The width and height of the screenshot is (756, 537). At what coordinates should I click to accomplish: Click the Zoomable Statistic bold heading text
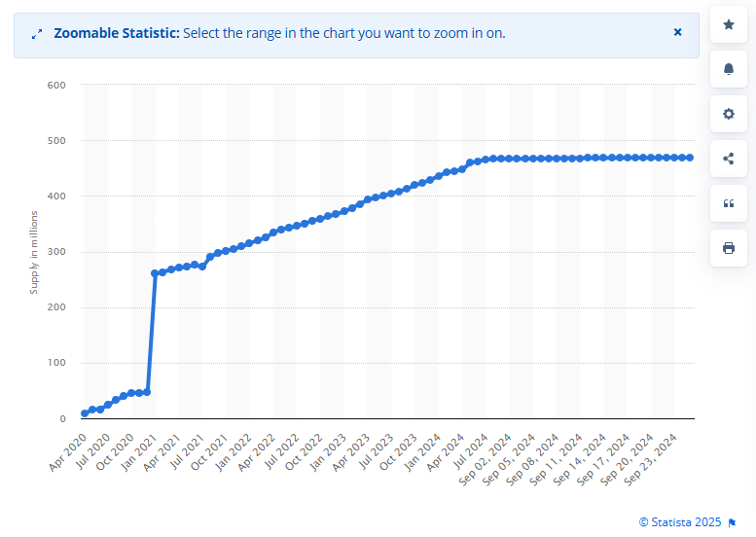(116, 33)
